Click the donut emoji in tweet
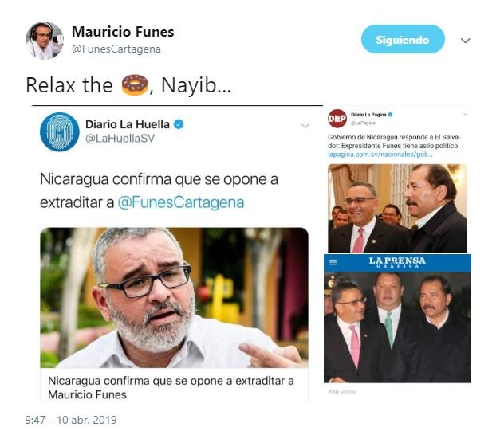Image resolution: width=504 pixels, height=431 pixels. pyautogui.click(x=135, y=84)
